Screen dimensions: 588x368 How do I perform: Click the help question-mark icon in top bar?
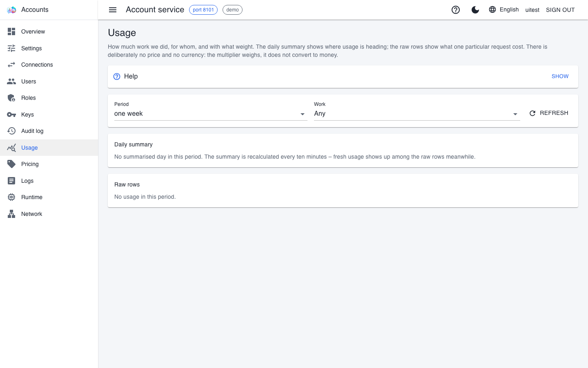456,10
